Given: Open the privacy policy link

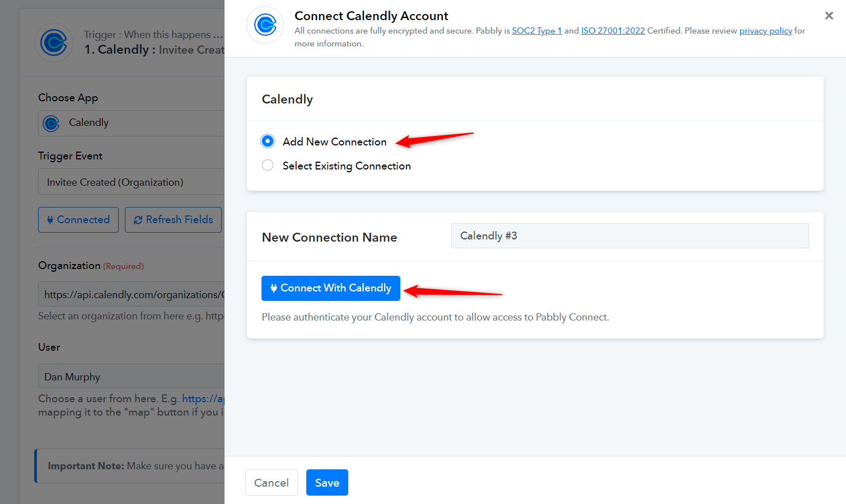Looking at the screenshot, I should 765,31.
